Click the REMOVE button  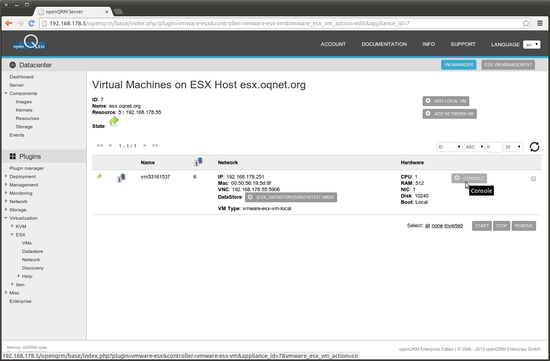(524, 226)
